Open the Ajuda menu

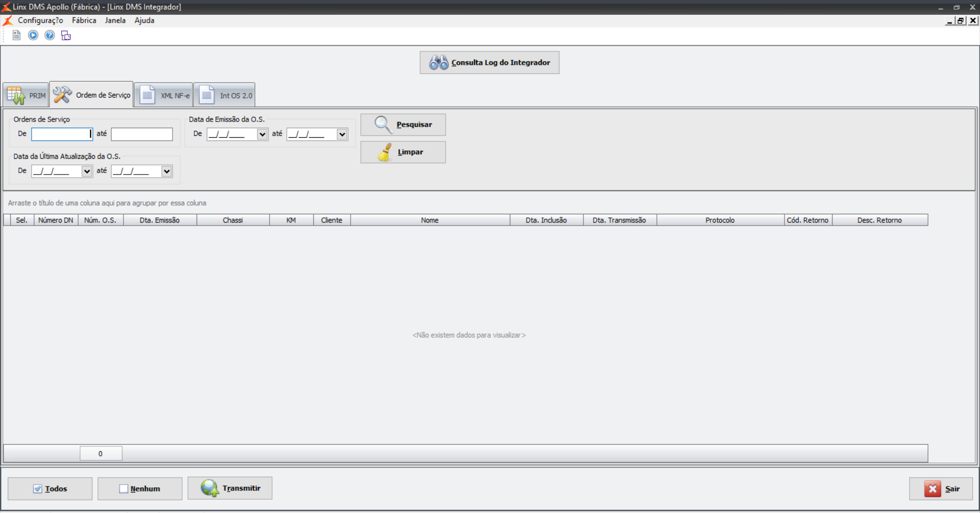coord(144,20)
